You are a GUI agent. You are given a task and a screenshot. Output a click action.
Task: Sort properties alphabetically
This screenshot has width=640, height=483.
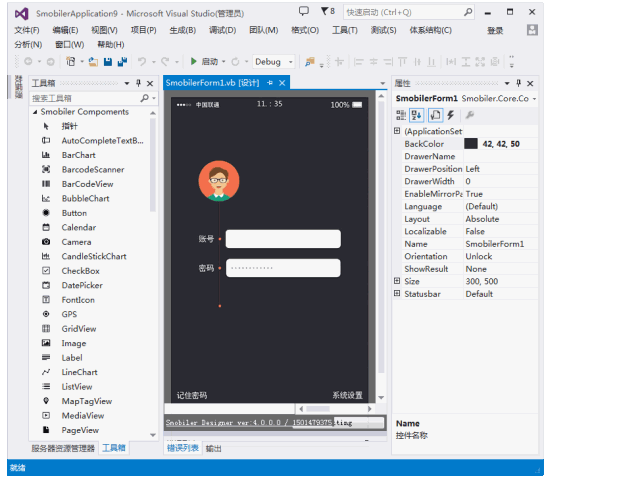click(416, 115)
